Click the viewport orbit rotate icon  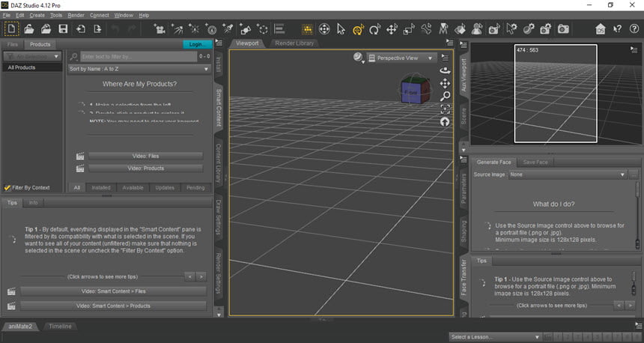point(445,70)
